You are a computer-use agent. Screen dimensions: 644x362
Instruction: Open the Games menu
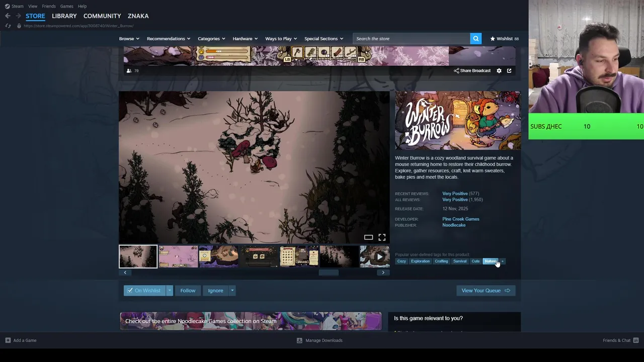(66, 6)
